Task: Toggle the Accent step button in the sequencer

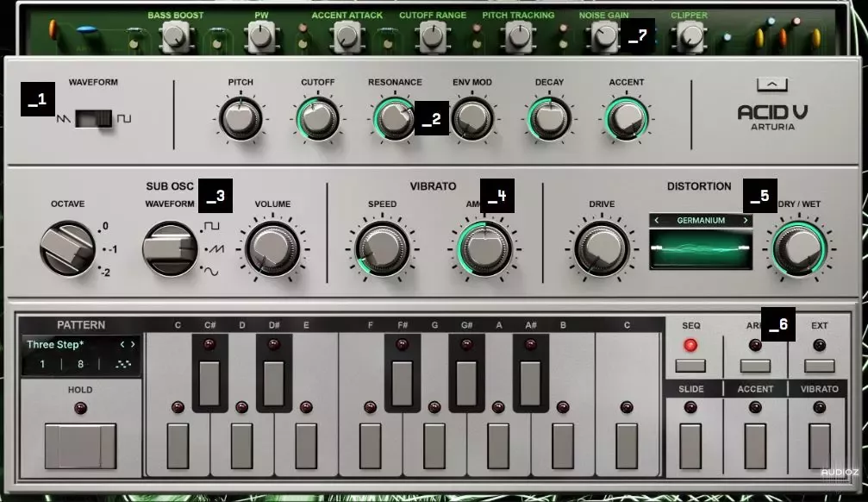Action: click(755, 446)
